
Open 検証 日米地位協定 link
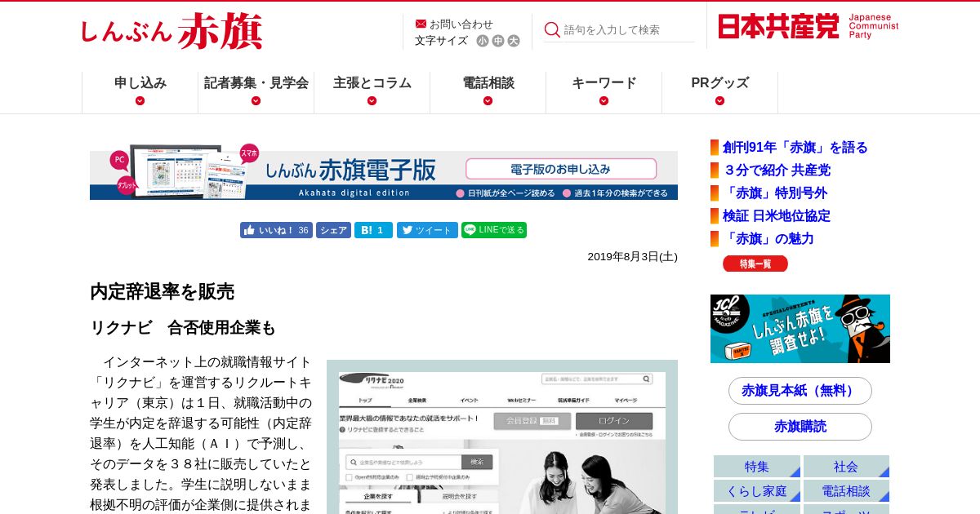pos(777,216)
